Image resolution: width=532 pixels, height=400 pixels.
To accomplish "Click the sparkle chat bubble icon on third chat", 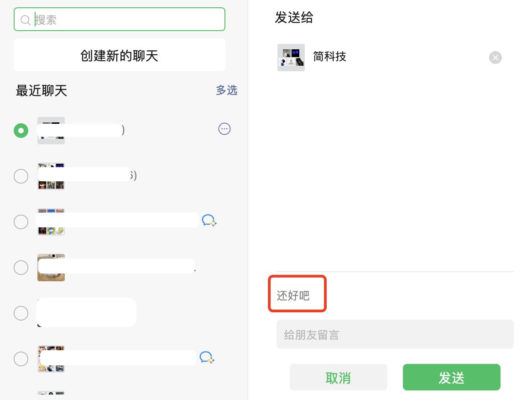I will [x=209, y=220].
